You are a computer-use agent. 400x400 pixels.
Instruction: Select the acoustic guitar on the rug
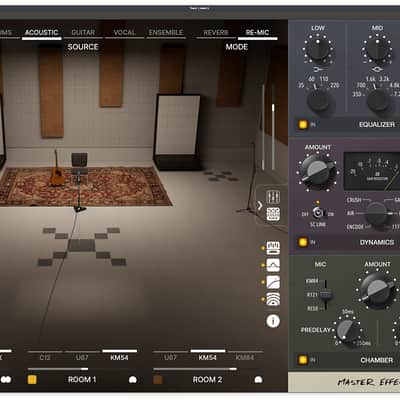[x=57, y=168]
